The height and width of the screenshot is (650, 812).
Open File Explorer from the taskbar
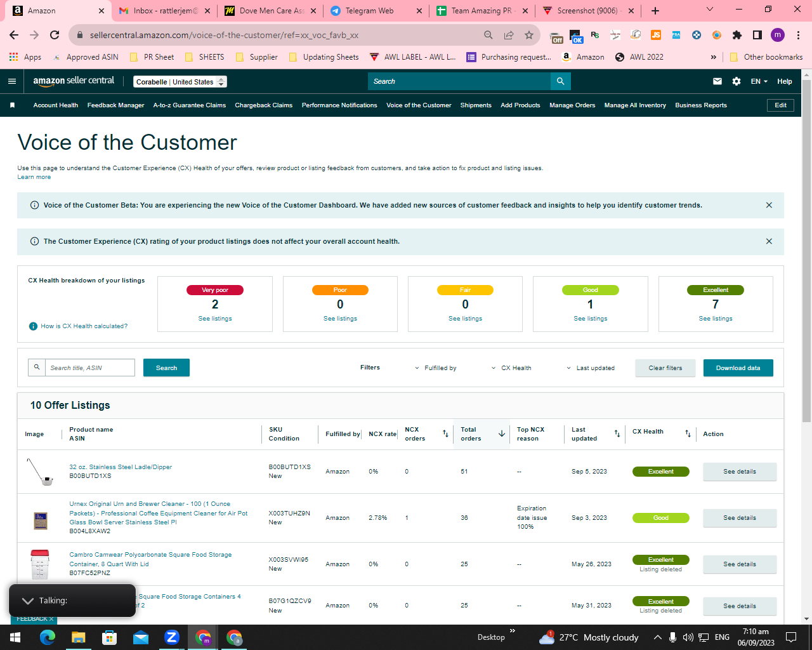click(78, 637)
